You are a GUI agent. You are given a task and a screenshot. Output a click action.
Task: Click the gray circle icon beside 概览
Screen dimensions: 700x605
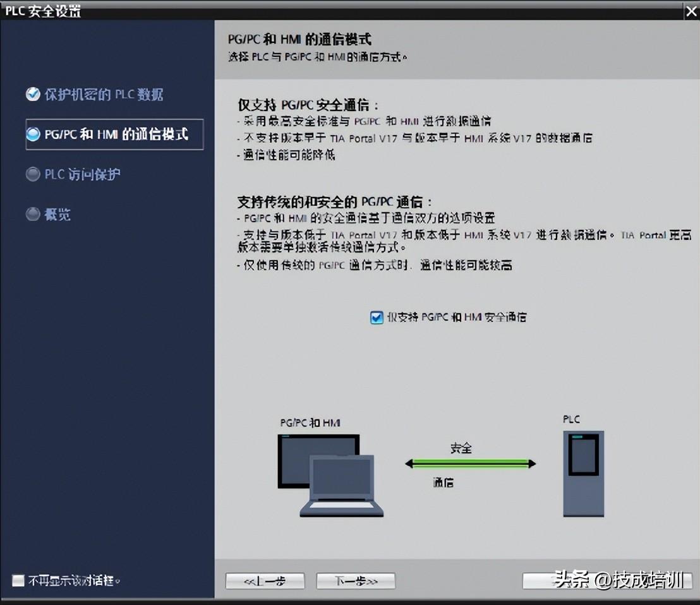(x=33, y=214)
